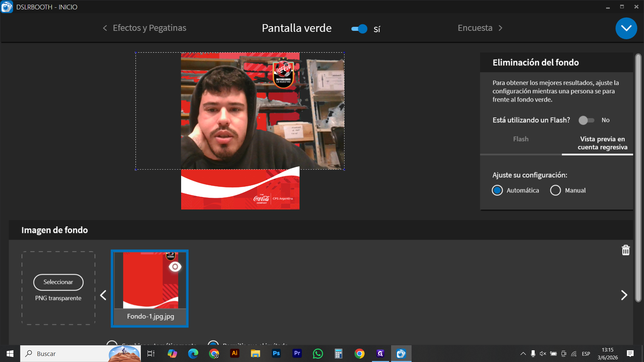Show next background images with right arrow

coord(624,295)
